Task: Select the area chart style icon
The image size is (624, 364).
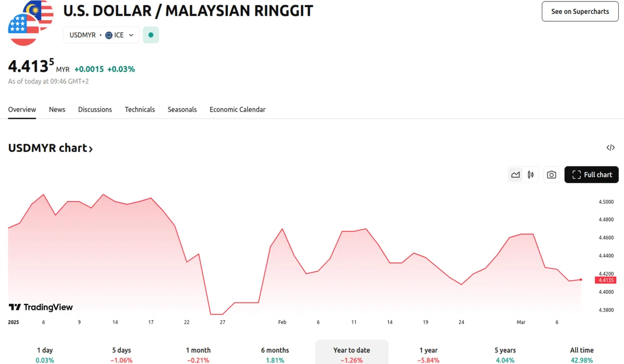Action: [x=515, y=175]
